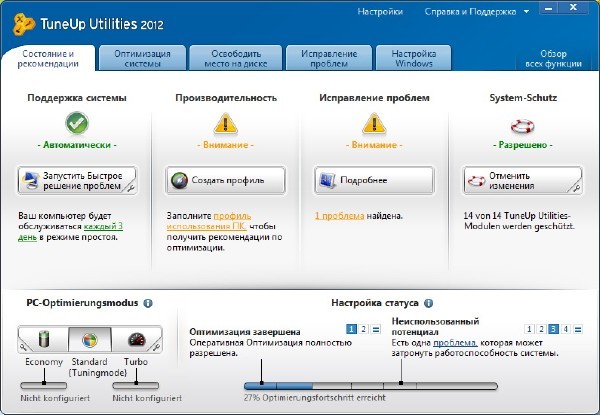Screen dimensions: 600x415
Task: Click 27% Optimierungsfortschritt erreicht text
Action: [x=315, y=398]
